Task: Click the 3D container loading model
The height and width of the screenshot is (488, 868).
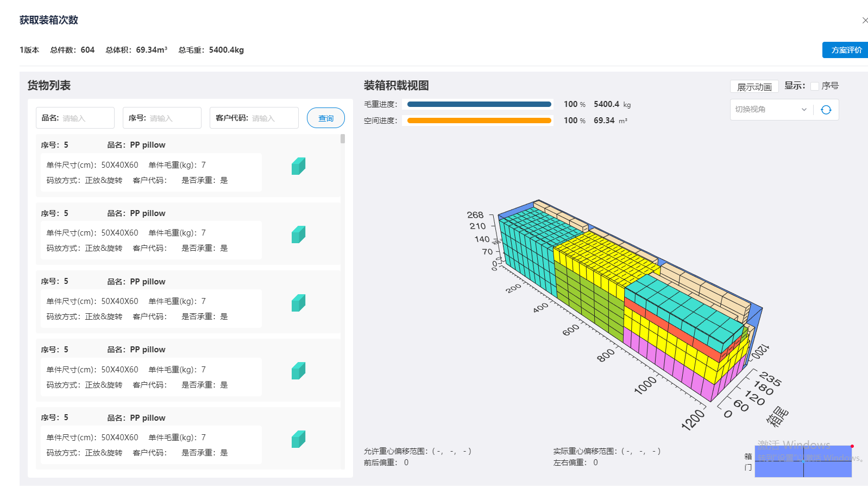Action: click(x=625, y=304)
